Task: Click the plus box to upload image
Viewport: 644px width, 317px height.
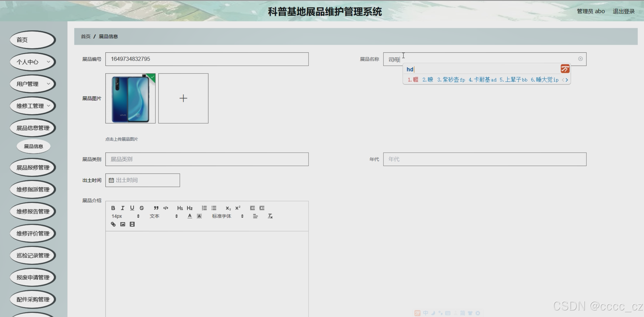Action: (183, 98)
